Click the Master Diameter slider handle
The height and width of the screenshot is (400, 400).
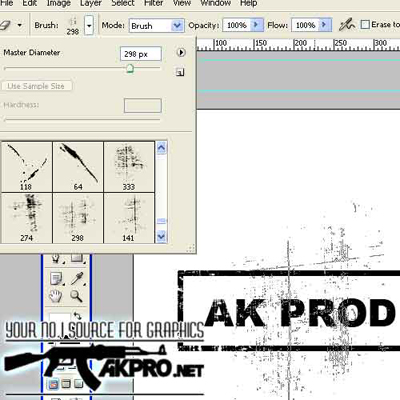tap(130, 69)
